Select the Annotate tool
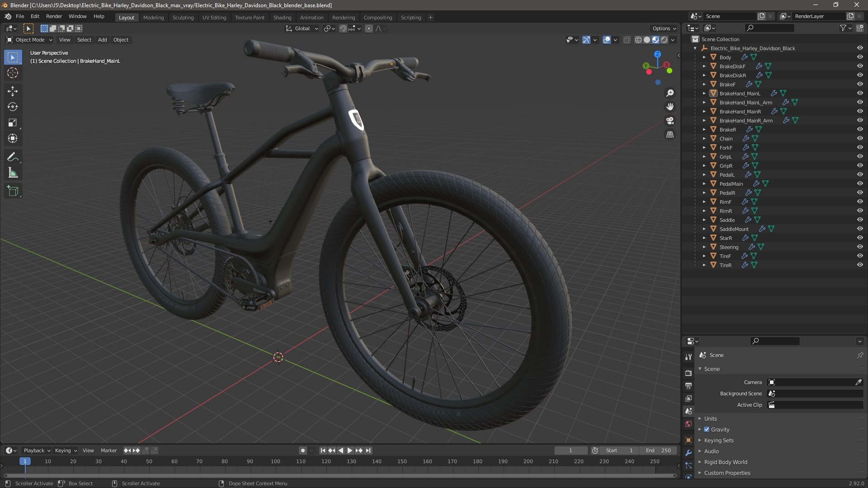 (x=13, y=157)
